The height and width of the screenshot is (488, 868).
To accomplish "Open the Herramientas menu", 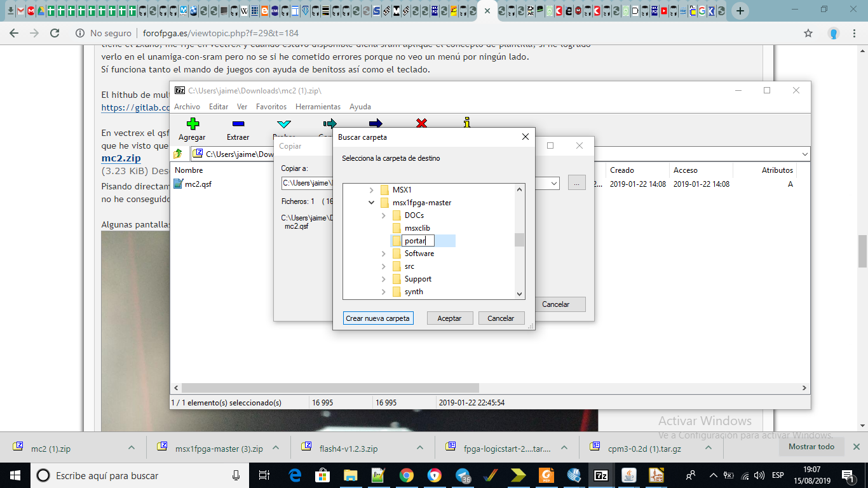I will tap(318, 107).
